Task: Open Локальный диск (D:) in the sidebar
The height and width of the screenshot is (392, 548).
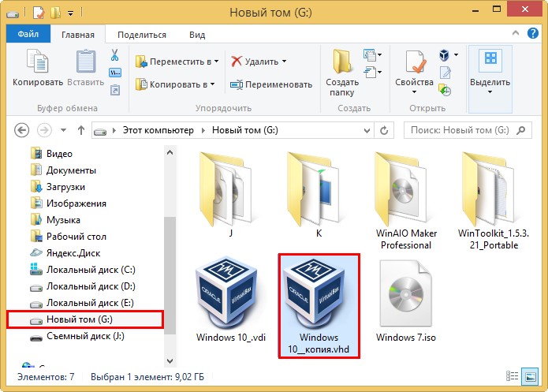Action: pyautogui.click(x=83, y=286)
